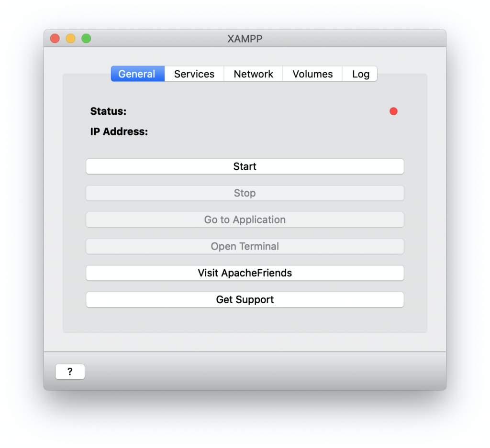Switch to the General tab
490x448 pixels.
point(138,74)
